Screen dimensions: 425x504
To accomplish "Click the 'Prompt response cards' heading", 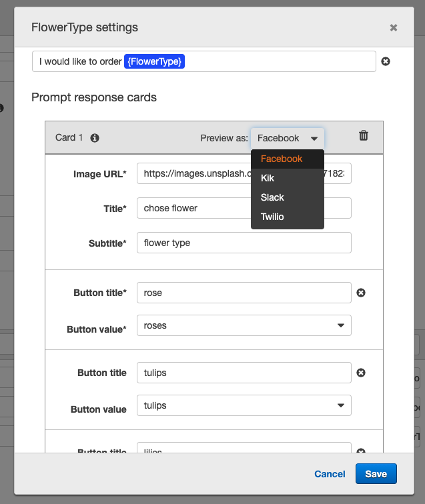I will [x=94, y=97].
